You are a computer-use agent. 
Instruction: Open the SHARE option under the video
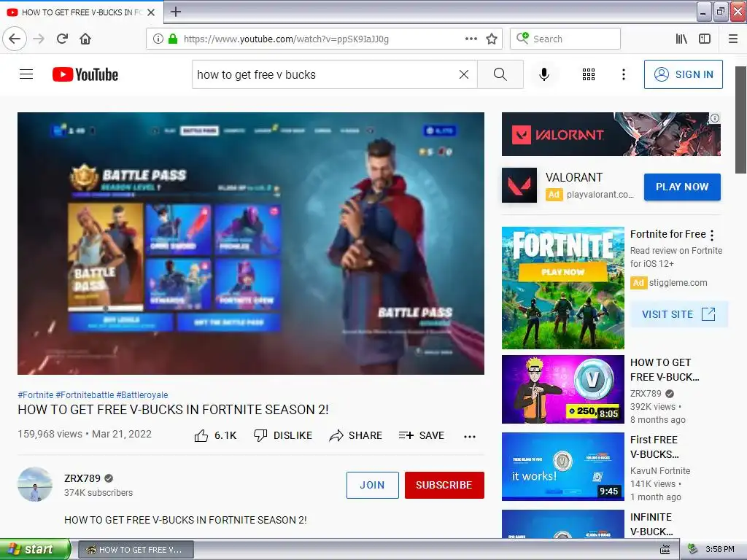point(355,435)
